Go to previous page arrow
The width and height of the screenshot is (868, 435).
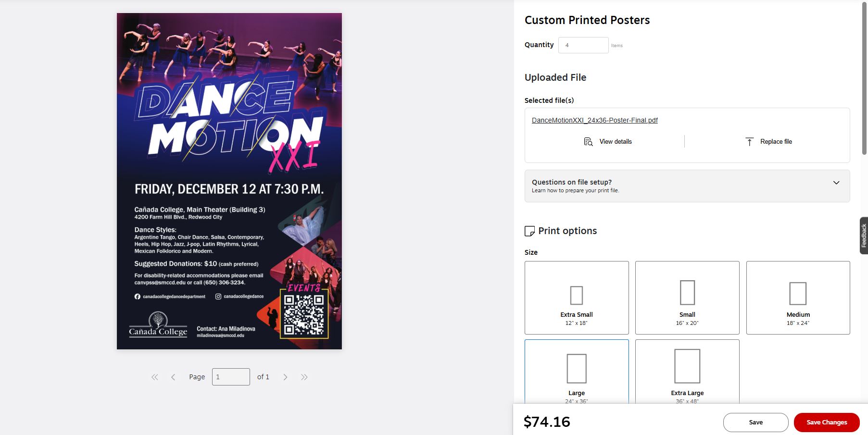coord(173,377)
